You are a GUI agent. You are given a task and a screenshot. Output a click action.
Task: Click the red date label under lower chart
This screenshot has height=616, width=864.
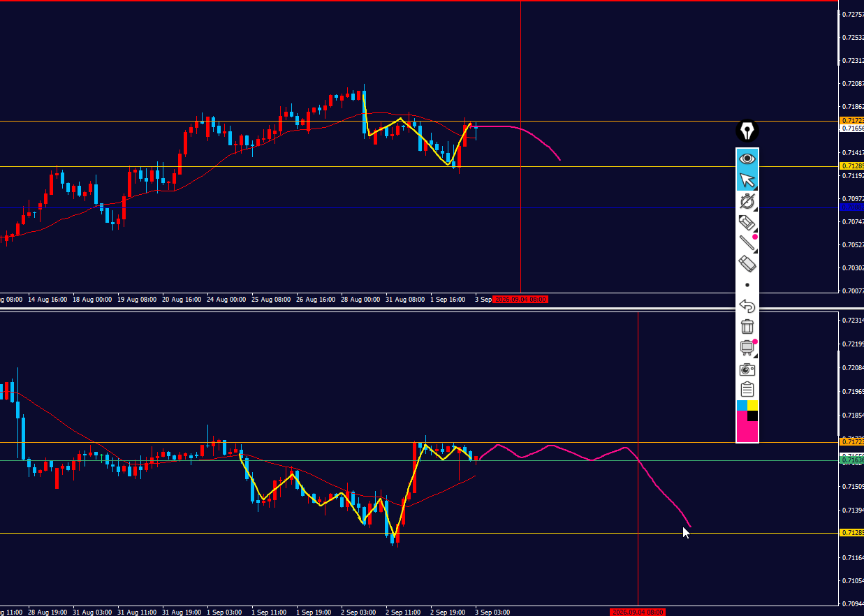[638, 613]
